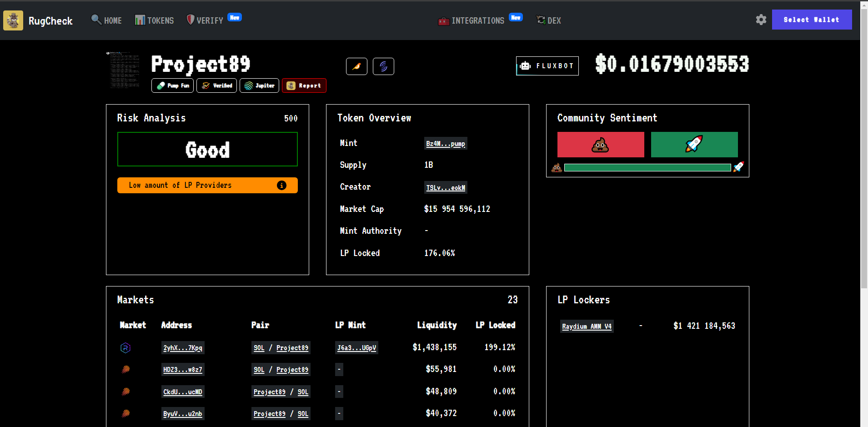
Task: Open the LP mint link J6a3...UGpV
Action: point(357,348)
